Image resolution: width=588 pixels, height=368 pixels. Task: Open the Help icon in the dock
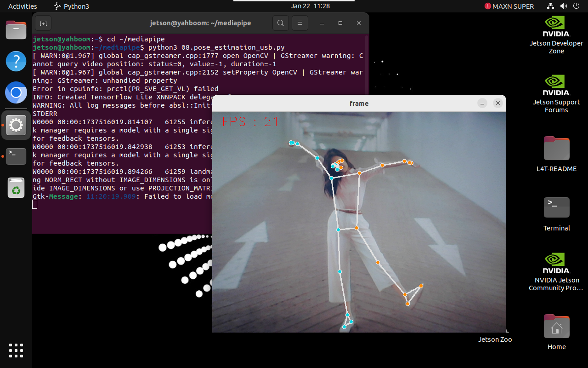(x=16, y=61)
